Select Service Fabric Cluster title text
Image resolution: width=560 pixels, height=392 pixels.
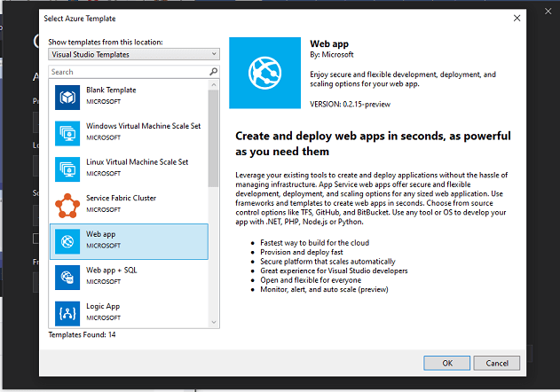pyautogui.click(x=121, y=198)
